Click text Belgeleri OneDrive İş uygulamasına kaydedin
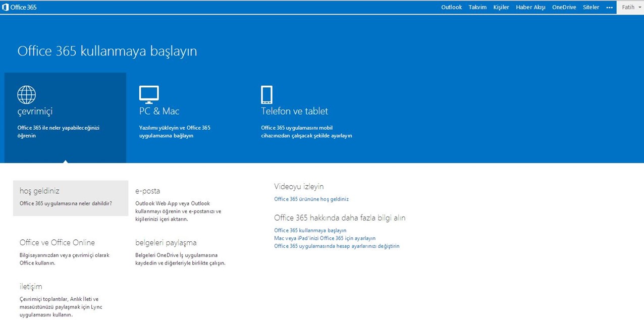 [180, 259]
